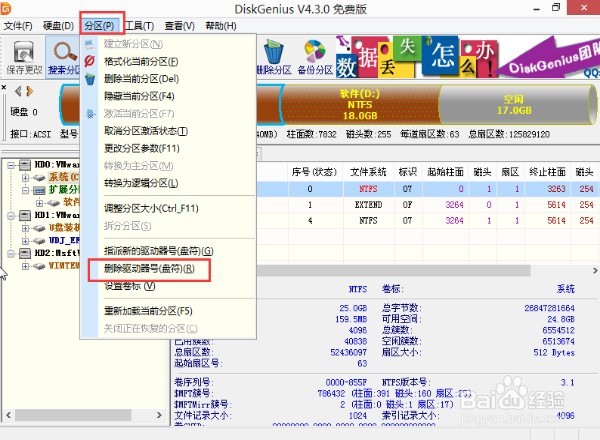Click the 起始柱面 column header

coord(445,172)
